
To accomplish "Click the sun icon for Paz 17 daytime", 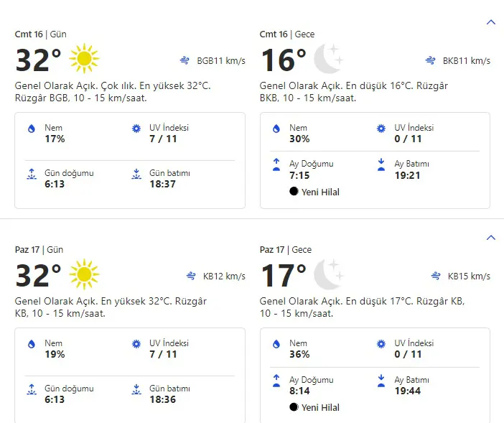I will 84,275.
